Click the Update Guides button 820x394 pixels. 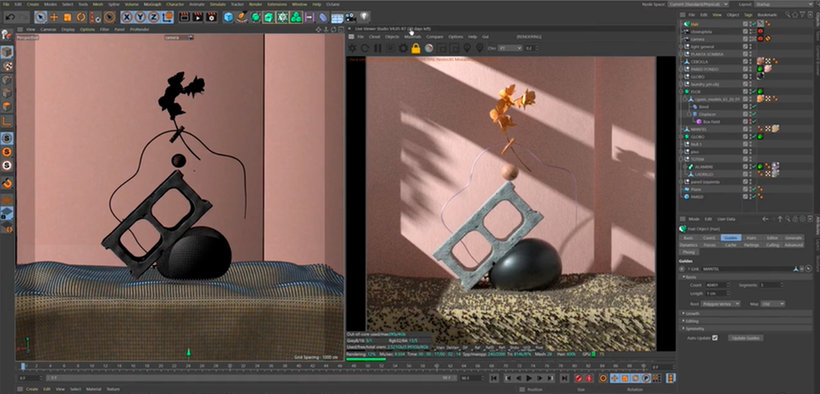click(746, 338)
